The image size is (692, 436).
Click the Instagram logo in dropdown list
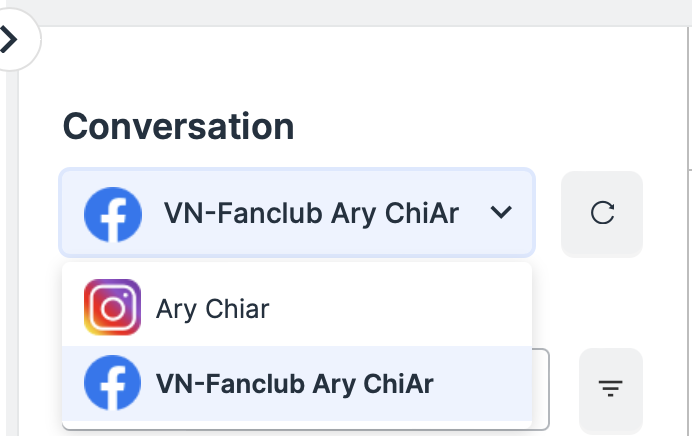[x=112, y=307]
